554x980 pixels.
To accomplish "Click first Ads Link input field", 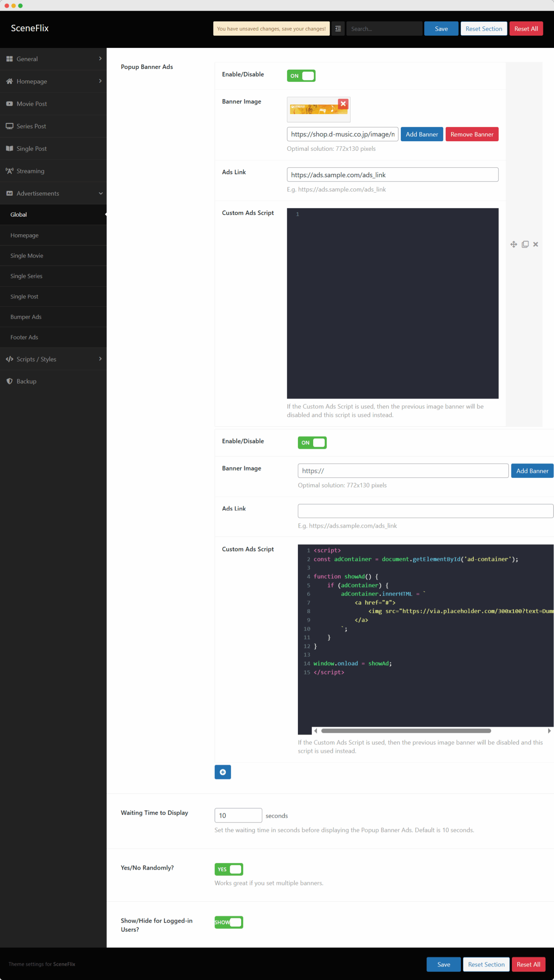I will pos(392,175).
